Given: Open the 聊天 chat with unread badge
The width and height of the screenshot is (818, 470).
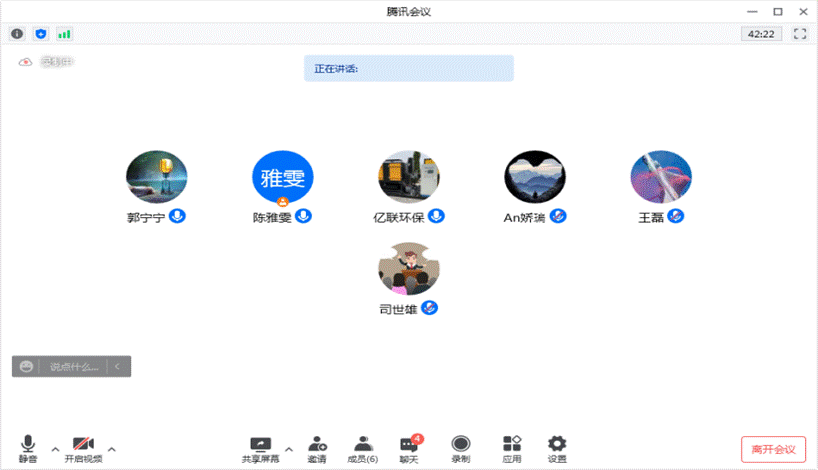Looking at the screenshot, I should pyautogui.click(x=409, y=448).
